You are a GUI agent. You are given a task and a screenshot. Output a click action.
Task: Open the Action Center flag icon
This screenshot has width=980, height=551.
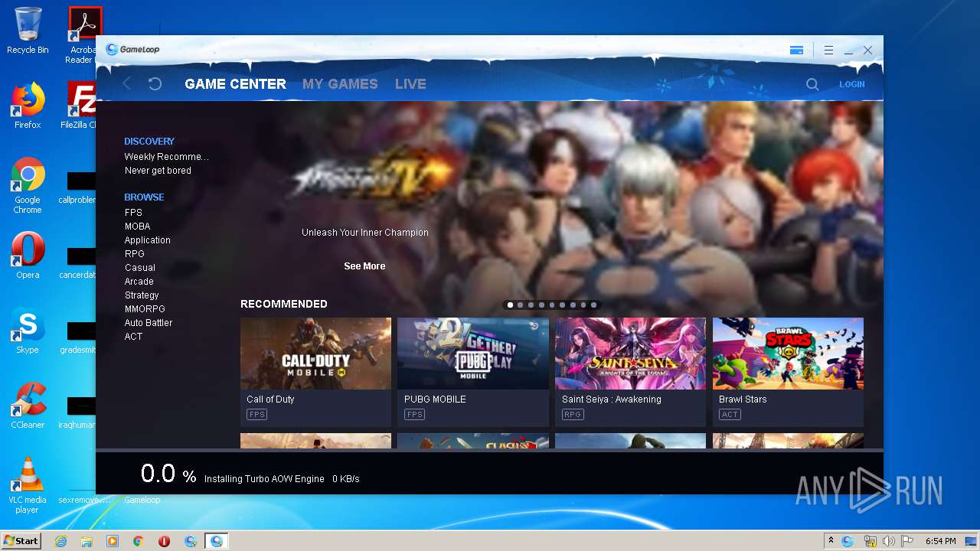[x=907, y=541]
